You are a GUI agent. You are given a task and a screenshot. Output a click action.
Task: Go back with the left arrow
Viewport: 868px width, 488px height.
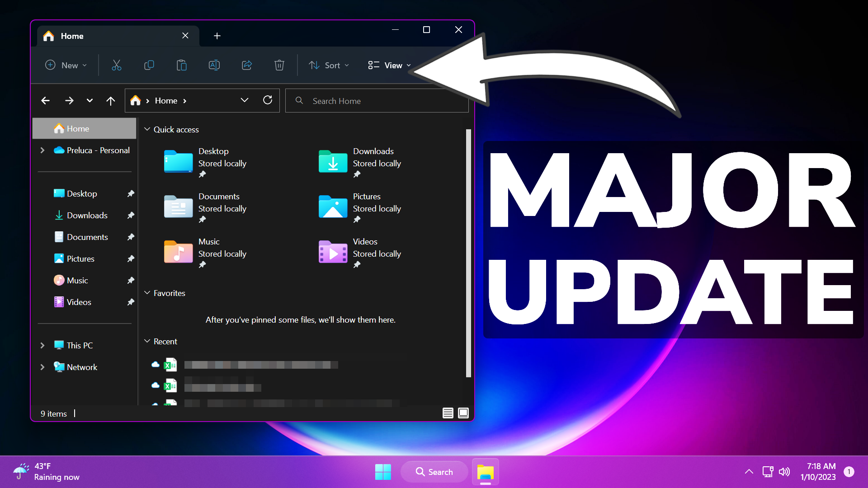click(45, 100)
